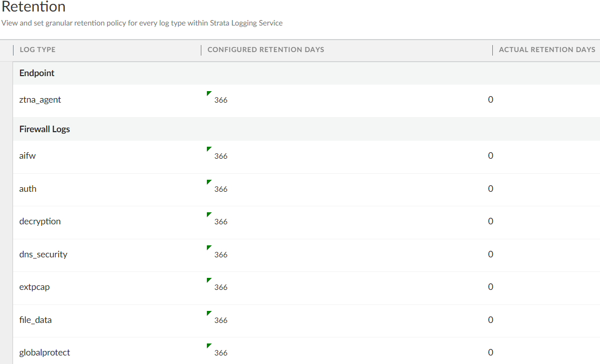Click the green corner marker in aifw row

tap(209, 149)
